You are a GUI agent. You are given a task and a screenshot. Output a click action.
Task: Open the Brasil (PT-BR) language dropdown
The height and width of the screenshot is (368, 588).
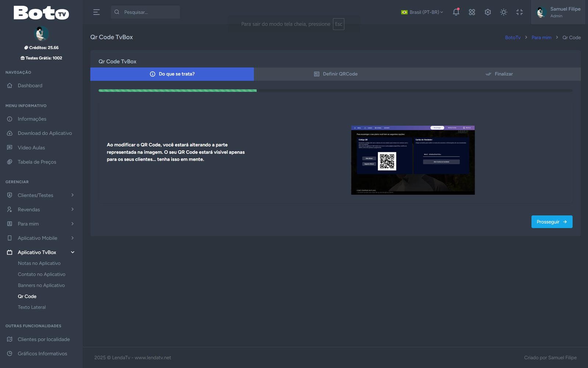[422, 12]
